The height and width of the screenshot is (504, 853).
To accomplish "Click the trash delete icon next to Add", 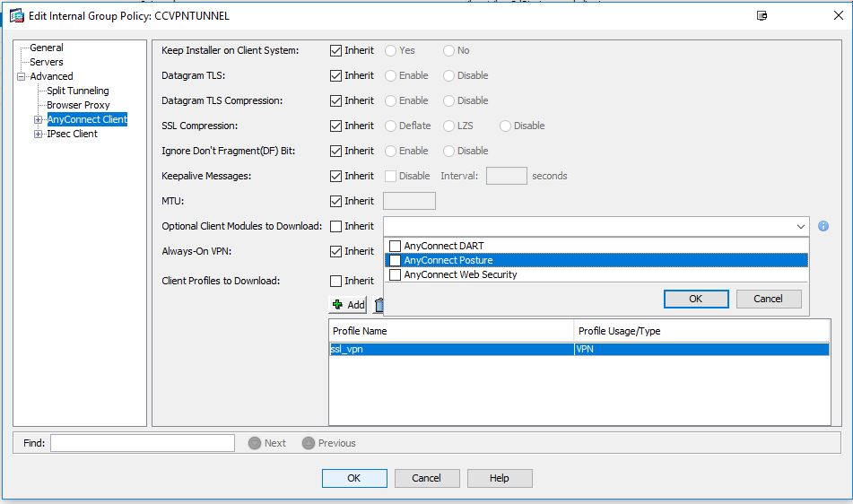I will pyautogui.click(x=379, y=305).
